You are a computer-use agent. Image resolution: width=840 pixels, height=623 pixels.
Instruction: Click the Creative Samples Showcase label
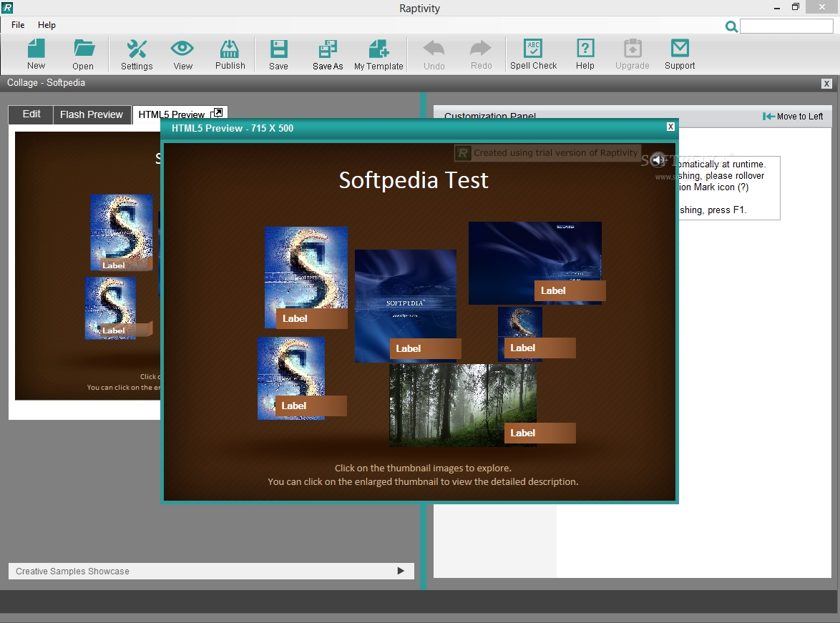click(x=72, y=571)
